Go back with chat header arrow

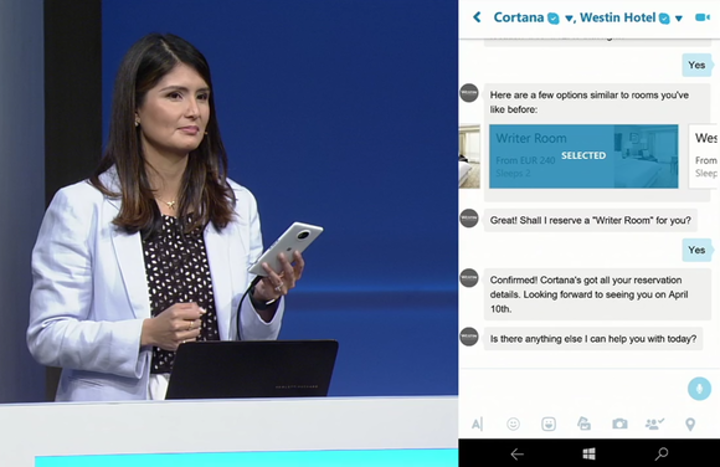pyautogui.click(x=477, y=17)
